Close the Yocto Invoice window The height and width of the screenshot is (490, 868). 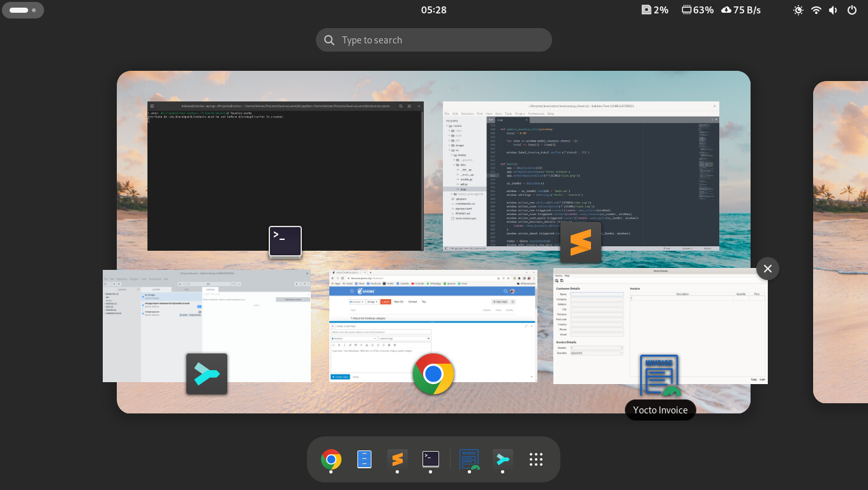tap(768, 269)
